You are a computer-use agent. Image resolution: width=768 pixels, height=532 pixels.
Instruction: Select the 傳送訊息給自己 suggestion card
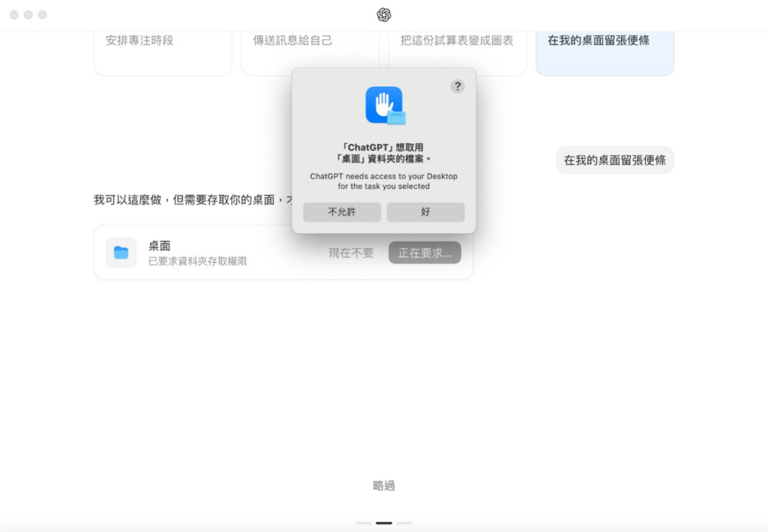[x=310, y=53]
